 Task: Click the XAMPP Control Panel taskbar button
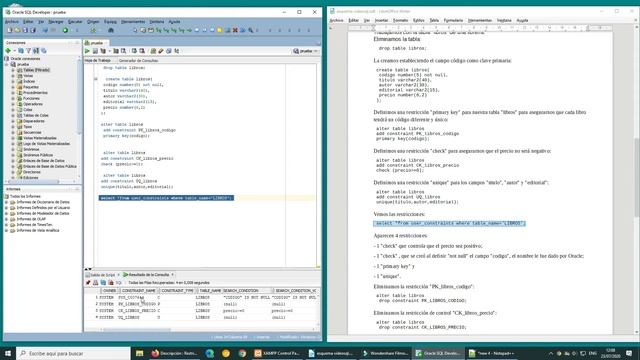278,353
